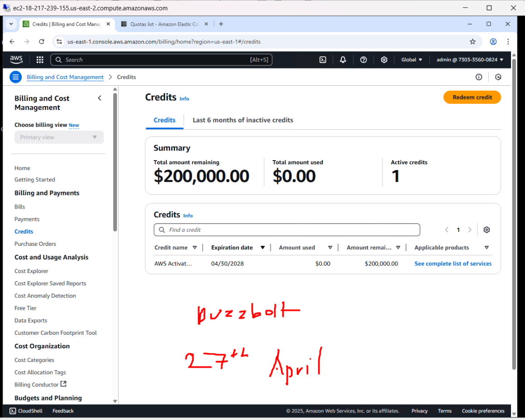Open Cost Explorer in the sidebar
This screenshot has height=420, width=525.
pos(31,271)
